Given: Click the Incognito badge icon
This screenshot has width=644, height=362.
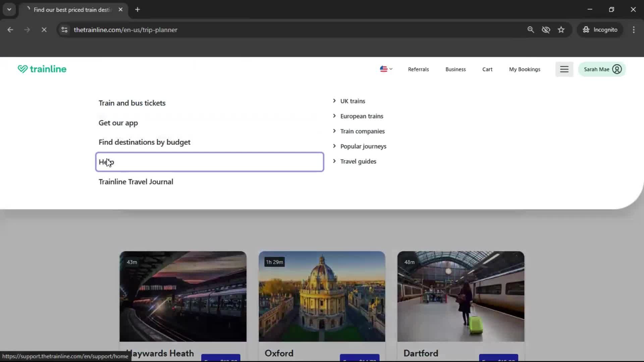Looking at the screenshot, I should 586,29.
